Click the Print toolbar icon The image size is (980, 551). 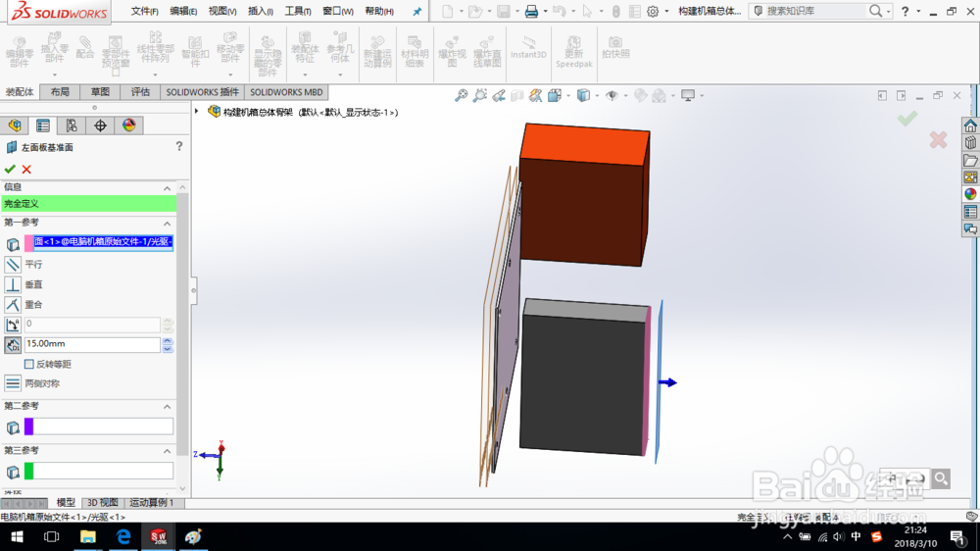point(531,11)
